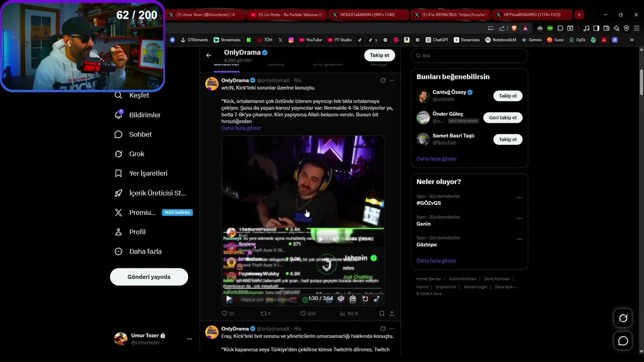Open Bildirimler notifications in X sidebar
This screenshot has height=362, width=644.
click(x=138, y=115)
